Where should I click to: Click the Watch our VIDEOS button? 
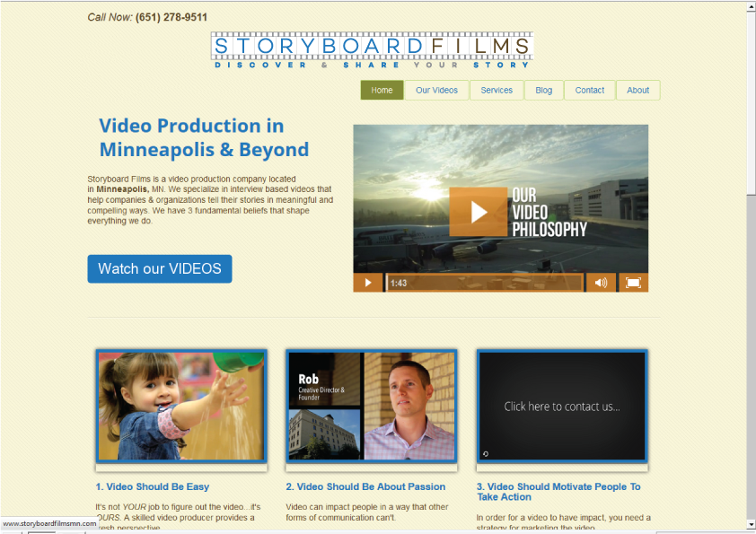(x=160, y=268)
